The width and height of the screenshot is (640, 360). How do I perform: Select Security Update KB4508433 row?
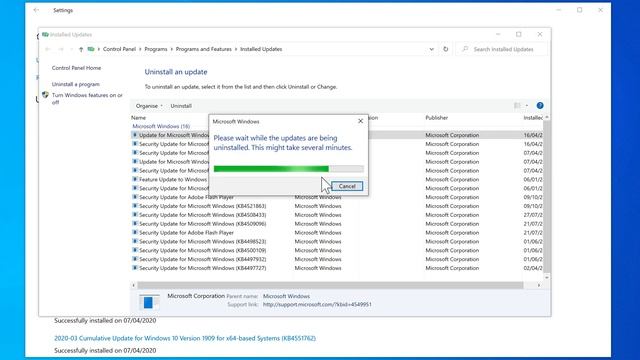tap(337, 215)
